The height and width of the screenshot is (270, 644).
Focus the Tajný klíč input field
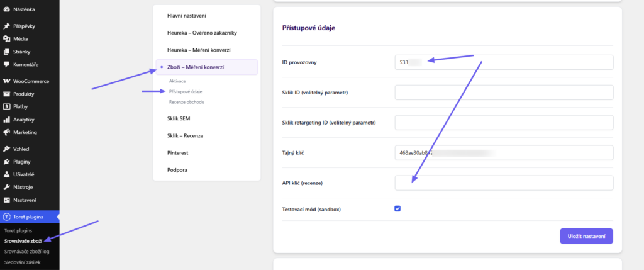tap(504, 153)
